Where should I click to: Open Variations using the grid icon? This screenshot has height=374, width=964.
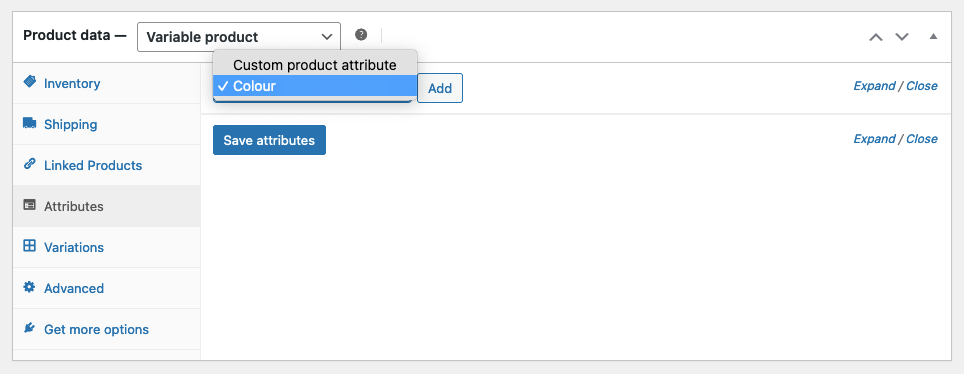[30, 246]
